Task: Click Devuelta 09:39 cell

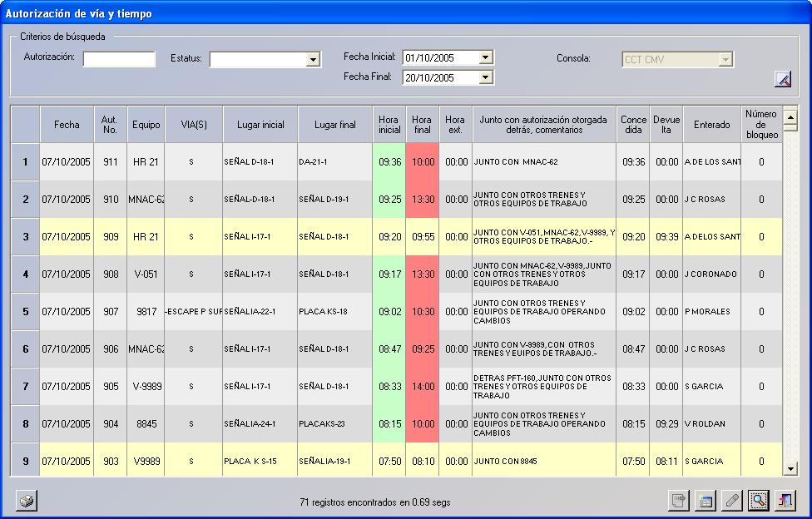Action: (x=666, y=237)
